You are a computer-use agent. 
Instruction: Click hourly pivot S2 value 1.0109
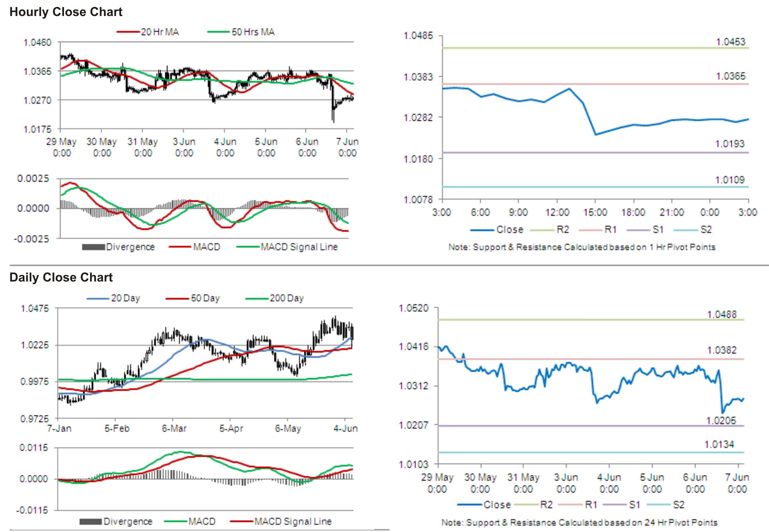pos(730,180)
